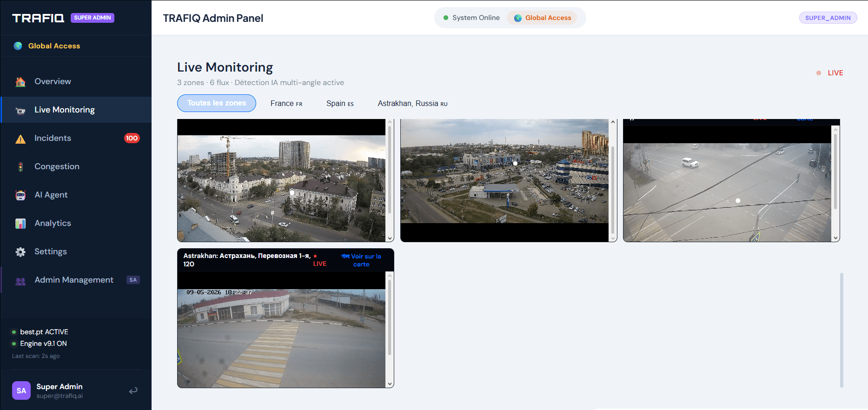868x410 pixels.
Task: Click the AI Agent robot icon
Action: pyautogui.click(x=20, y=195)
